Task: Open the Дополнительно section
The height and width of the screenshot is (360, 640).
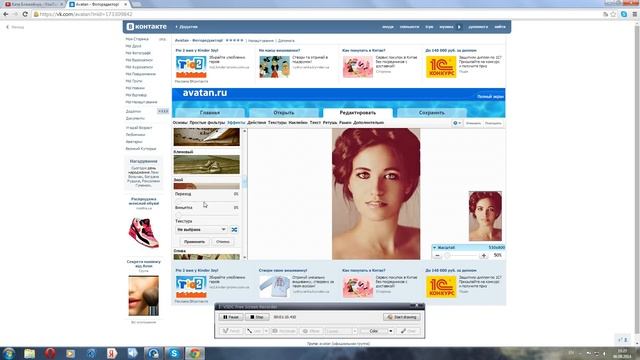Action: (x=368, y=122)
